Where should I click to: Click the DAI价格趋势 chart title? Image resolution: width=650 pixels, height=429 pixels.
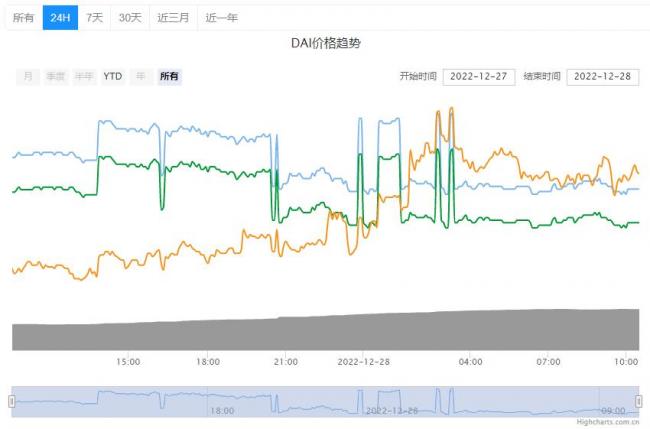326,43
